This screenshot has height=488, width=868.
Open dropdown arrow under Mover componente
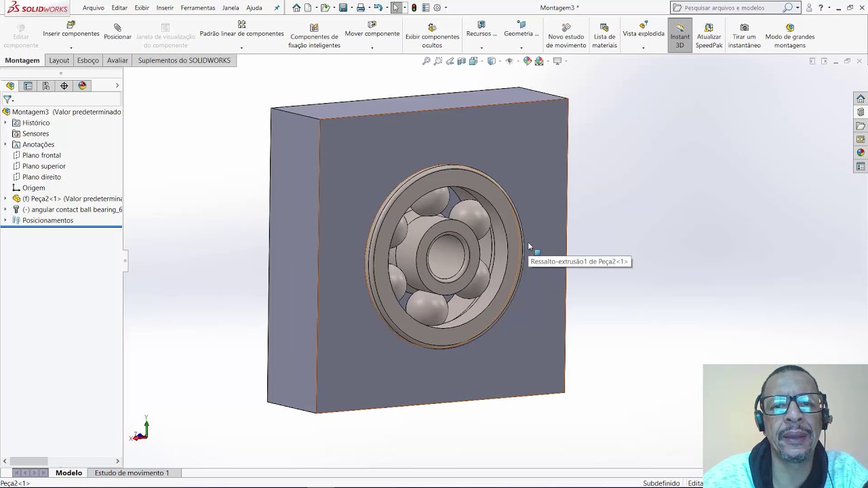tap(372, 47)
